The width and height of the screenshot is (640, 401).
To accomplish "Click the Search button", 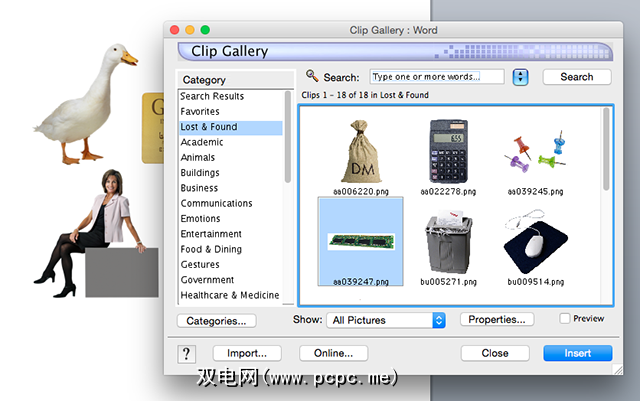I will (x=577, y=77).
